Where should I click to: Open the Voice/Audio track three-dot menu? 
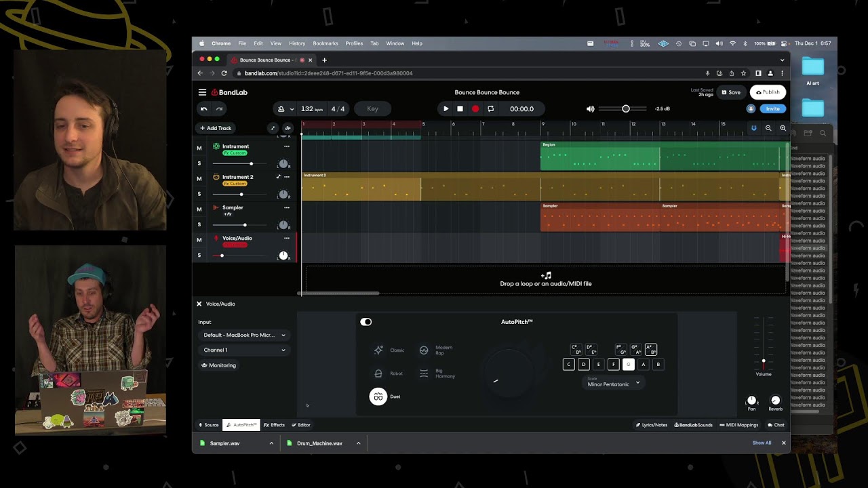point(287,238)
